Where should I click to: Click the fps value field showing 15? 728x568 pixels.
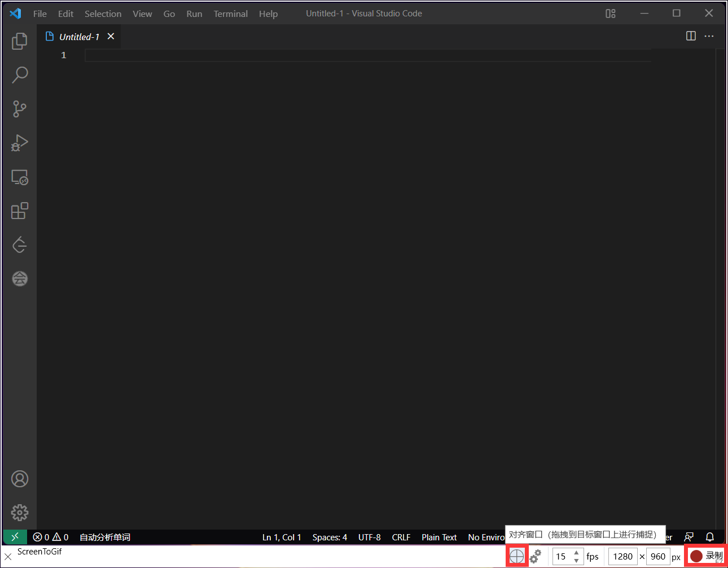(x=562, y=556)
